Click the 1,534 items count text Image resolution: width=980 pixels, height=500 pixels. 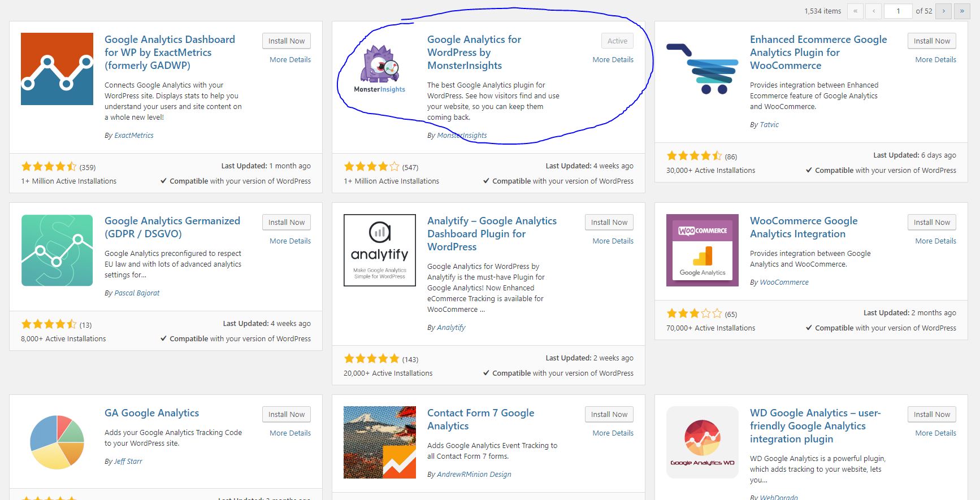pos(822,11)
